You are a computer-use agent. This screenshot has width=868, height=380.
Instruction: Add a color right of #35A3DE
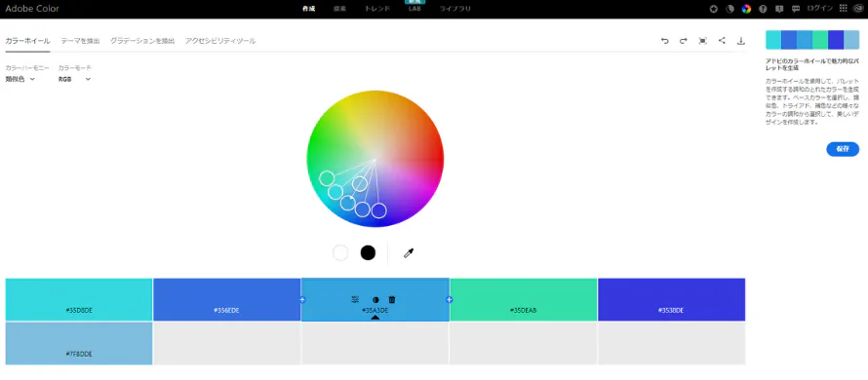(449, 300)
